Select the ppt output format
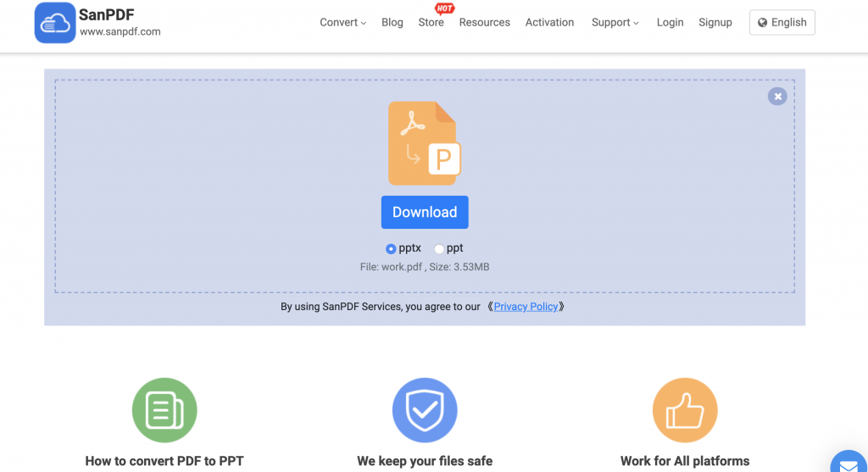Viewport: 868px width, 472px height. [439, 249]
